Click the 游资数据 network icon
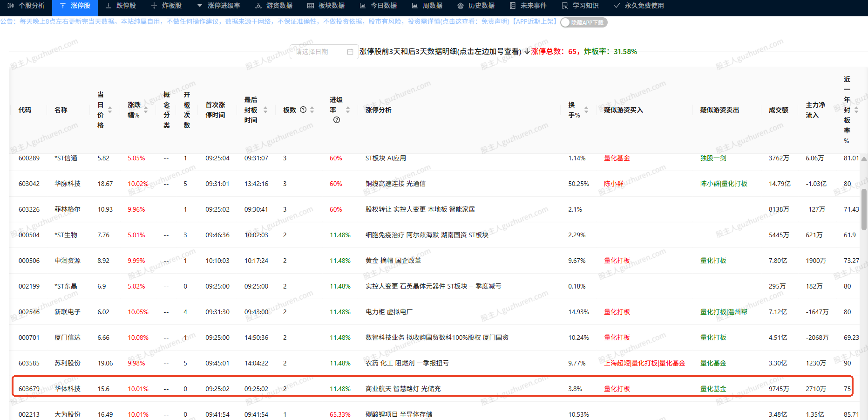868x420 pixels. [258, 6]
